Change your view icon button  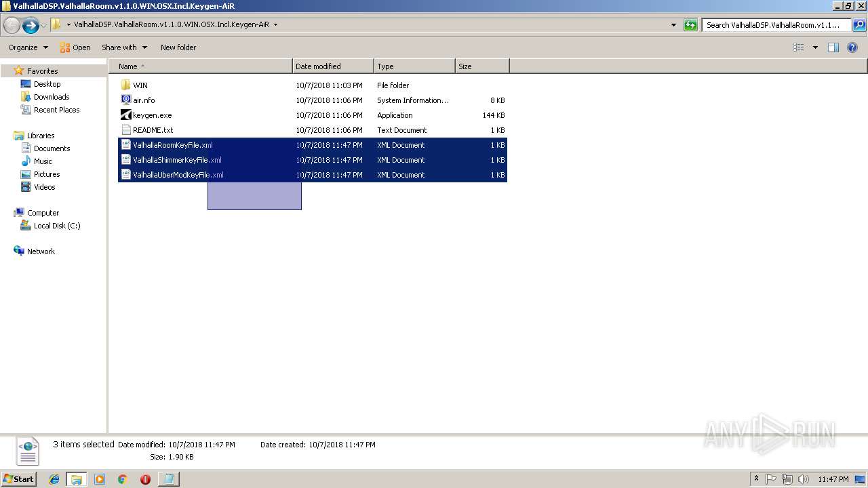(799, 47)
